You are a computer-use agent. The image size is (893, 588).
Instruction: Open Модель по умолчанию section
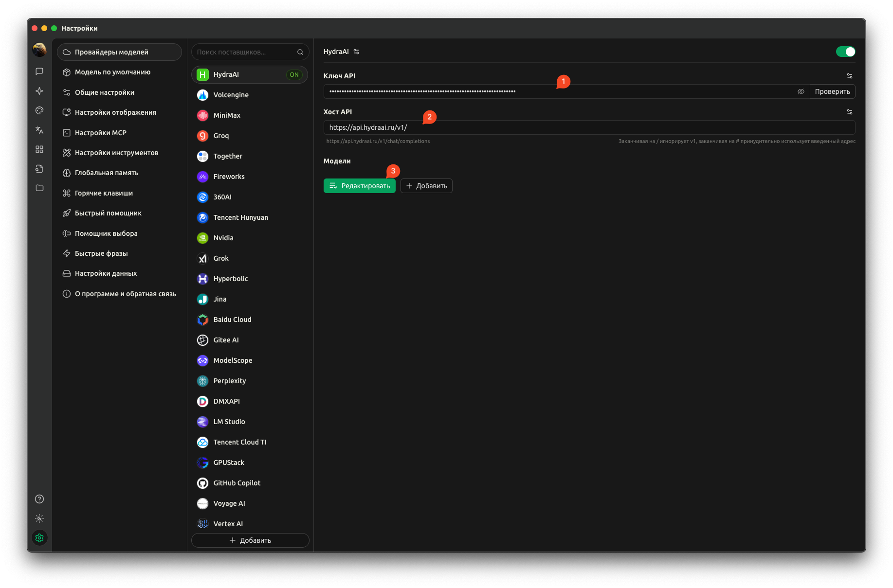tap(119, 72)
